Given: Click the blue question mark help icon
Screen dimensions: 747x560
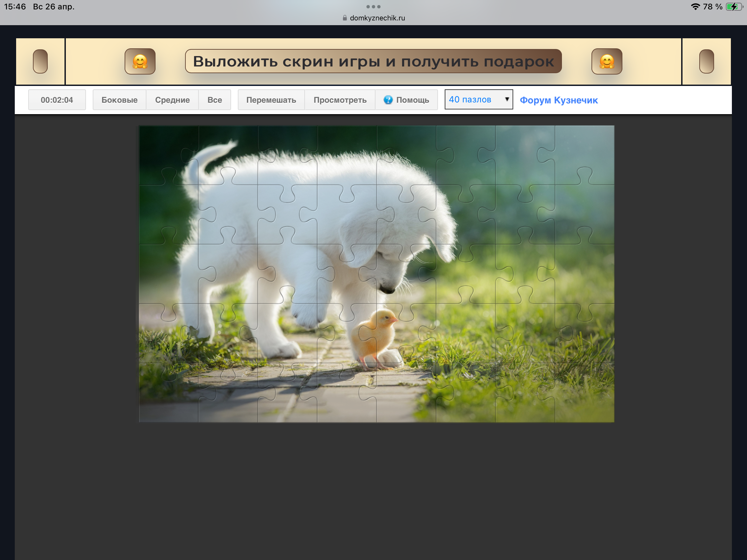Looking at the screenshot, I should pyautogui.click(x=388, y=100).
